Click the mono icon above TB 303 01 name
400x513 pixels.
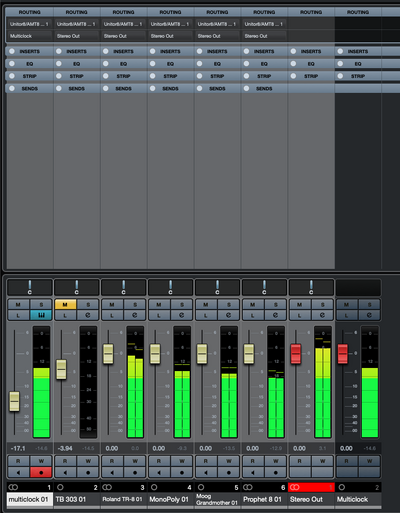tap(60, 487)
